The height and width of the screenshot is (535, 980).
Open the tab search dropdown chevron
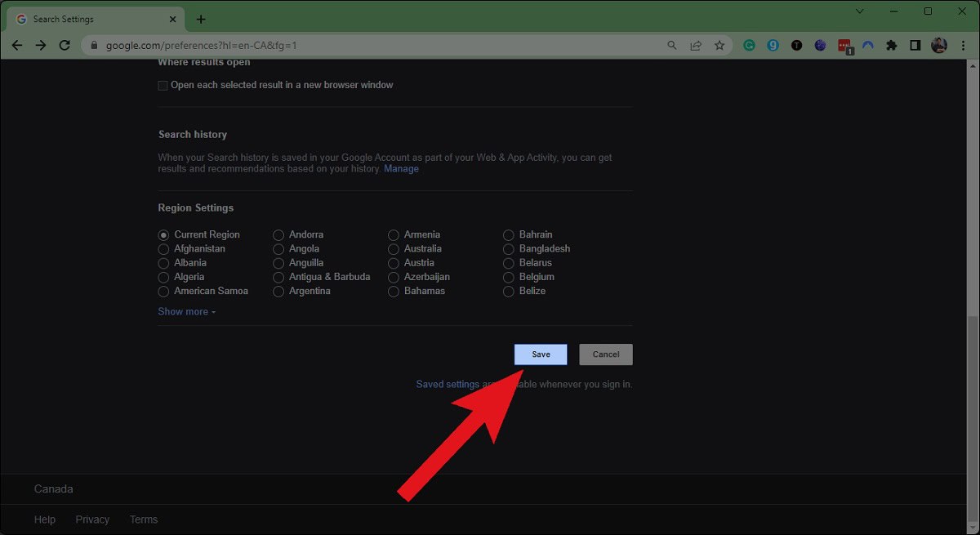point(860,11)
